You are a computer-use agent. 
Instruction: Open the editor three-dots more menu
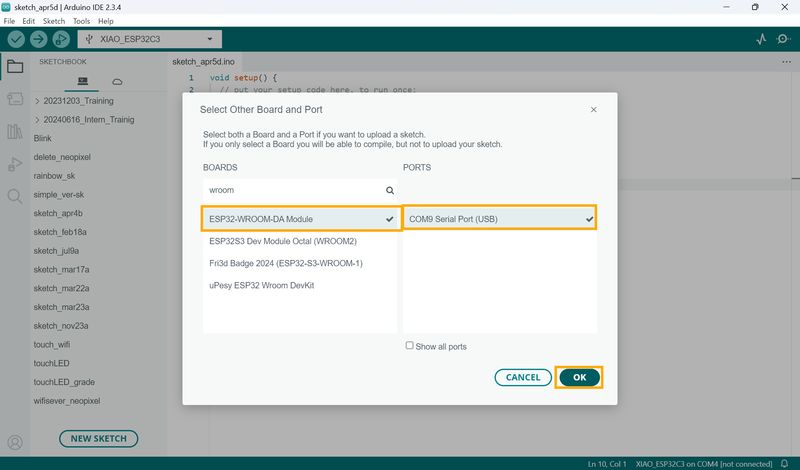tap(786, 62)
